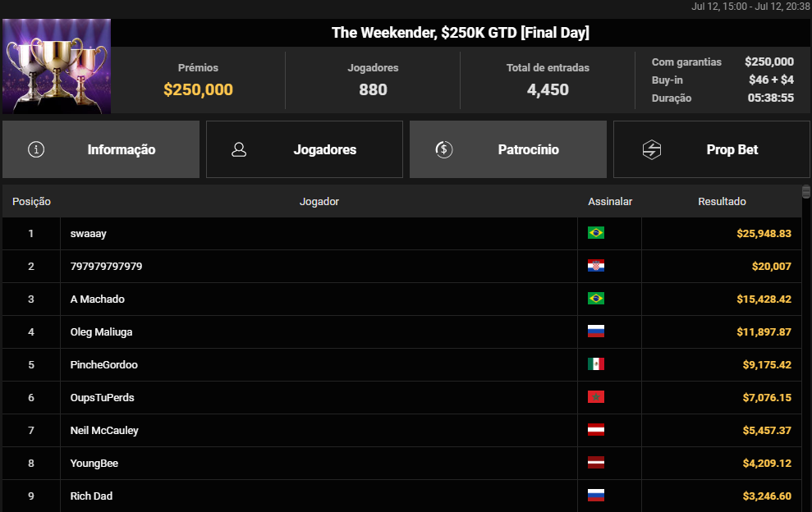Switch to the Jogadores tab

305,149
